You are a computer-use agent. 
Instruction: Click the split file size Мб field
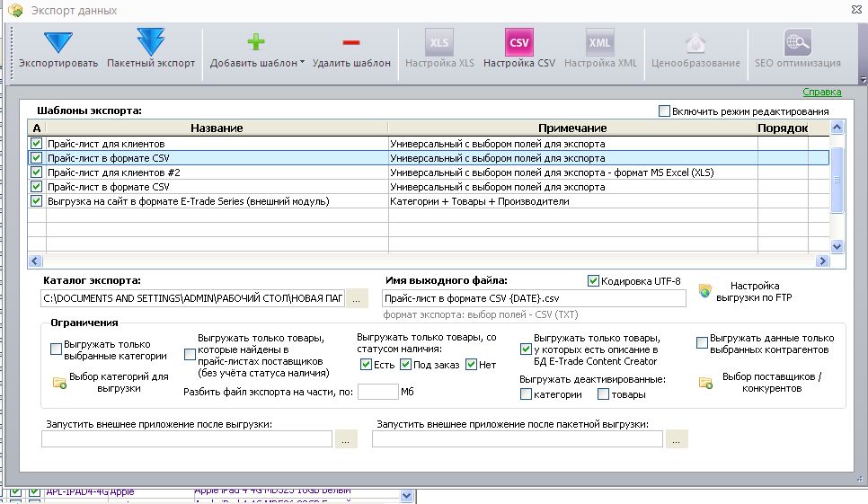377,392
